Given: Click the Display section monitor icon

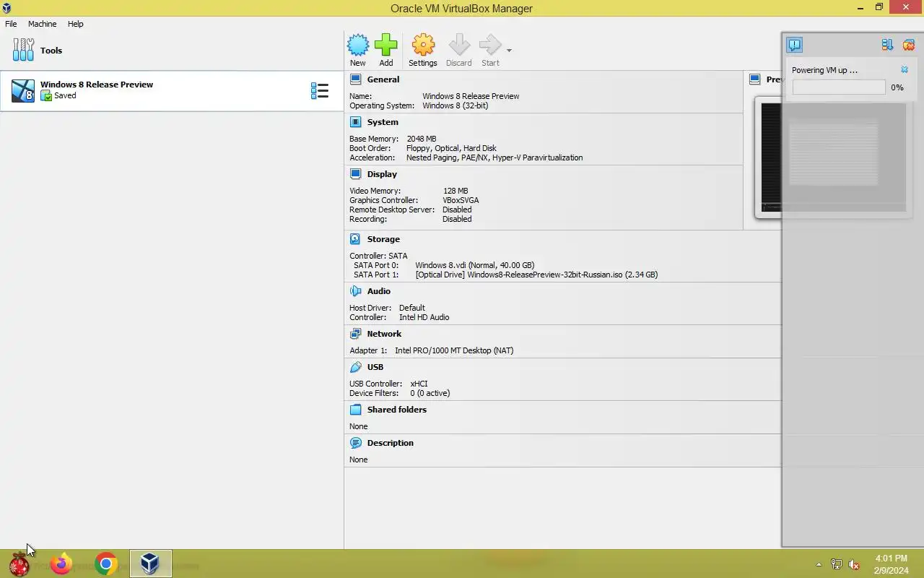Looking at the screenshot, I should 355,174.
